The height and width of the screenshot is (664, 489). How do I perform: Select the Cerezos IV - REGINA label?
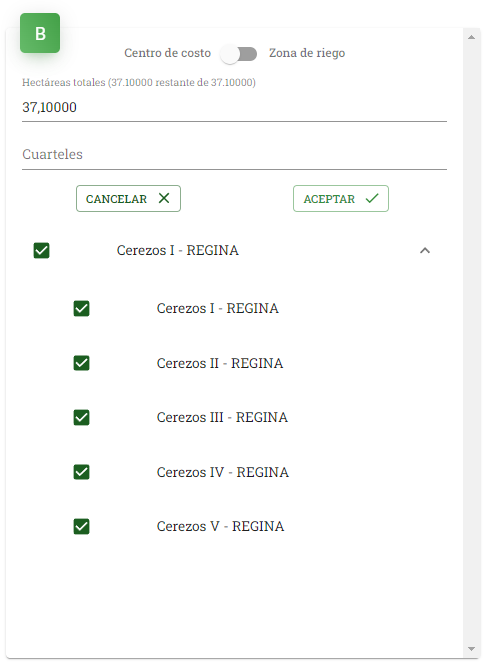point(223,472)
